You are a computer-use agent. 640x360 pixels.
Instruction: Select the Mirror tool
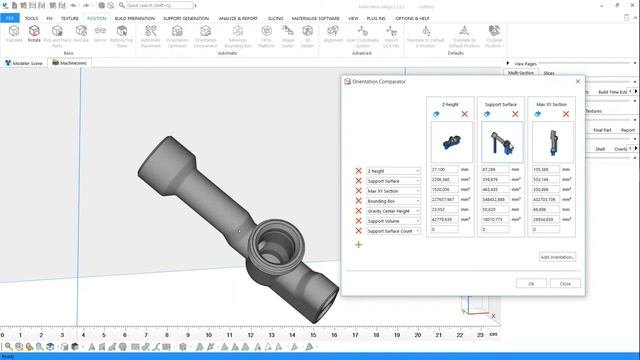[100, 34]
